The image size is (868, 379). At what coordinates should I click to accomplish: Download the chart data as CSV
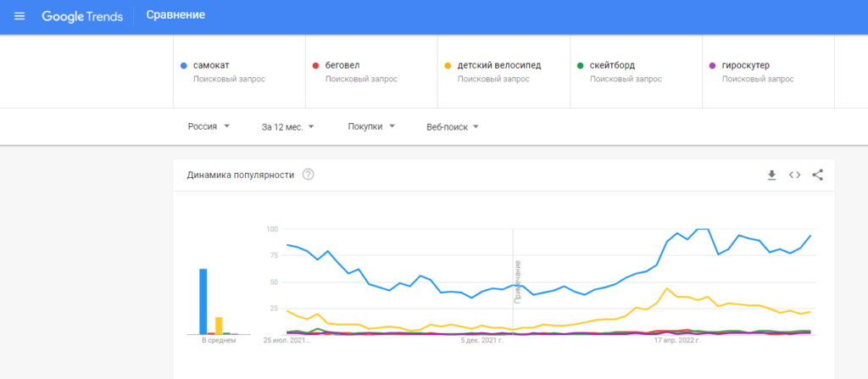771,175
